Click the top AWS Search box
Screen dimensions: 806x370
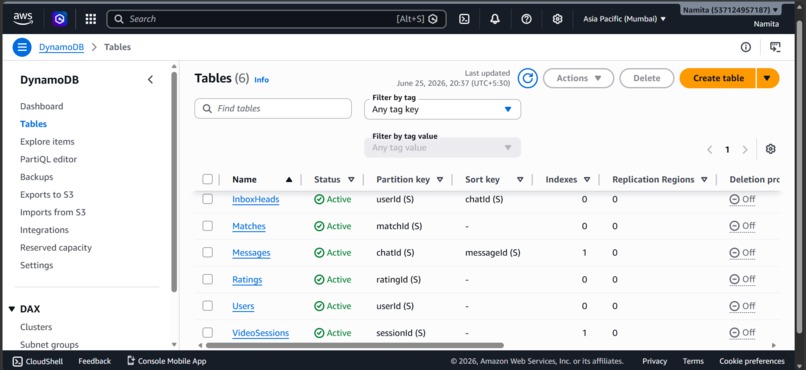pyautogui.click(x=277, y=19)
